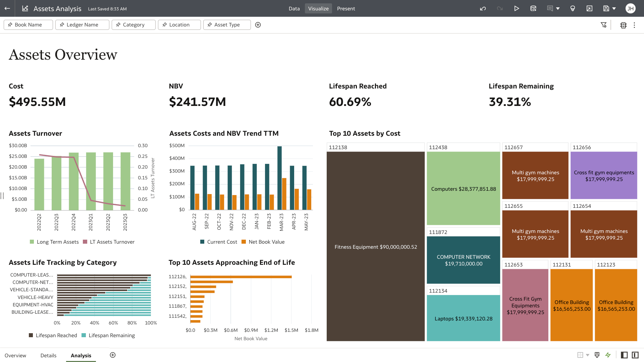Viewport: 644px width, 362px height.
Task: Select the Fitness Equipment treemap tile
Action: 376,247
